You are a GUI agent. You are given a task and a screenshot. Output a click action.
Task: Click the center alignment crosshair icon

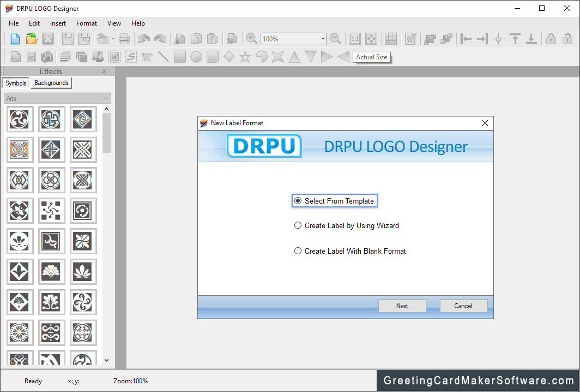pos(499,39)
